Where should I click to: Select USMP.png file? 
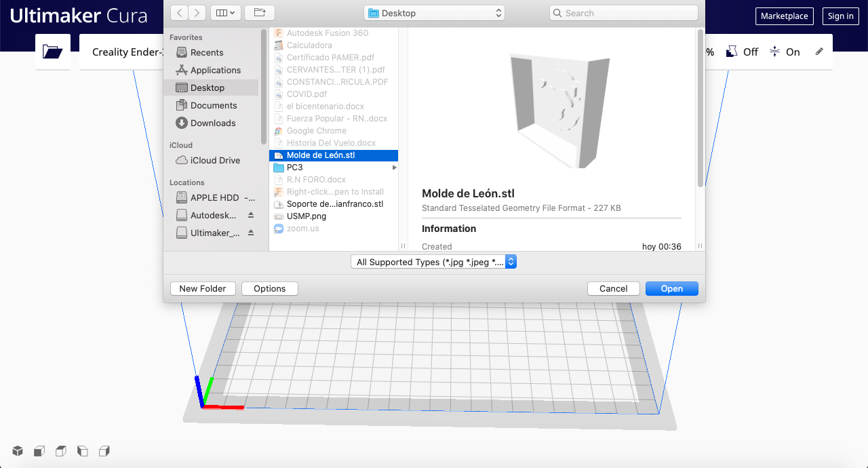coord(334,216)
